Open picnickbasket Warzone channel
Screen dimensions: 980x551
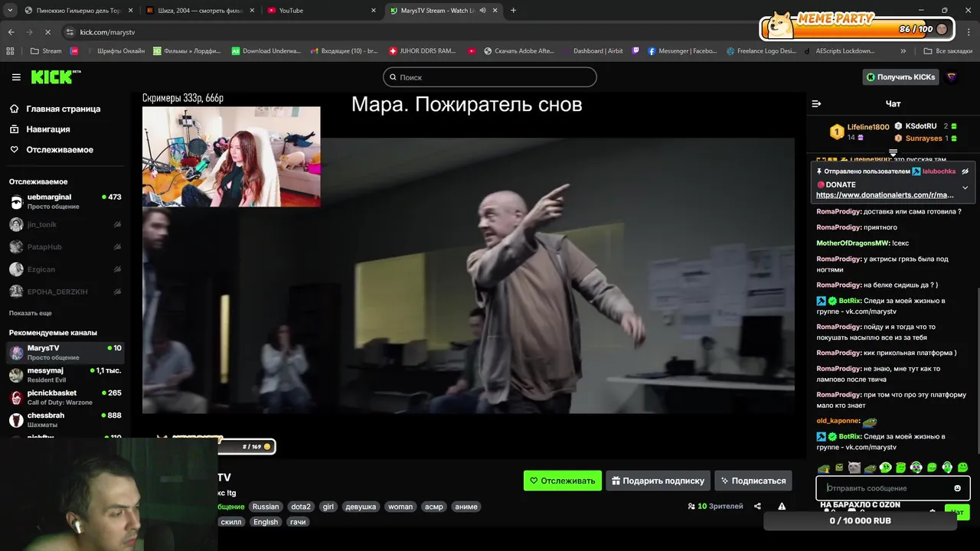[x=65, y=397]
